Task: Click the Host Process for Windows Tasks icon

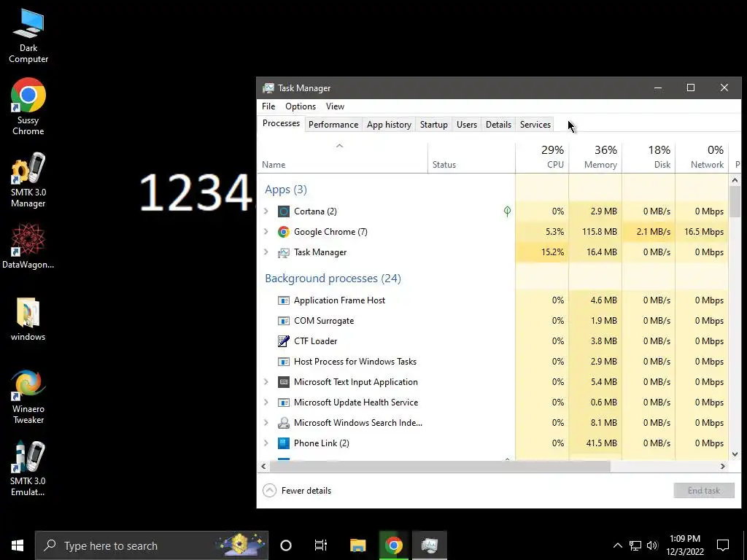Action: tap(284, 362)
